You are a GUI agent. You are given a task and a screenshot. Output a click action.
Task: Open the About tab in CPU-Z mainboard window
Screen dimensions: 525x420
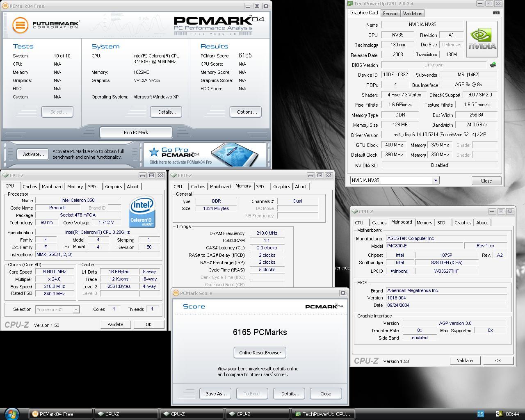coord(482,223)
